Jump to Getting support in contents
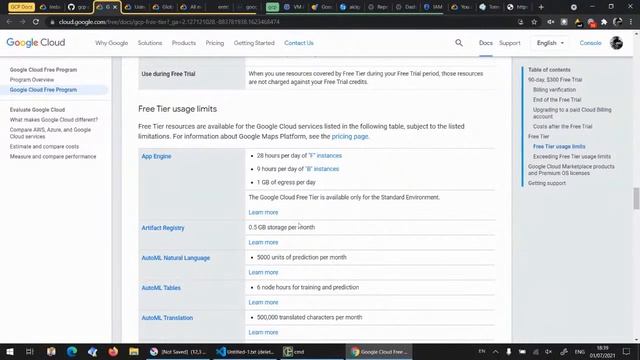 pyautogui.click(x=547, y=183)
